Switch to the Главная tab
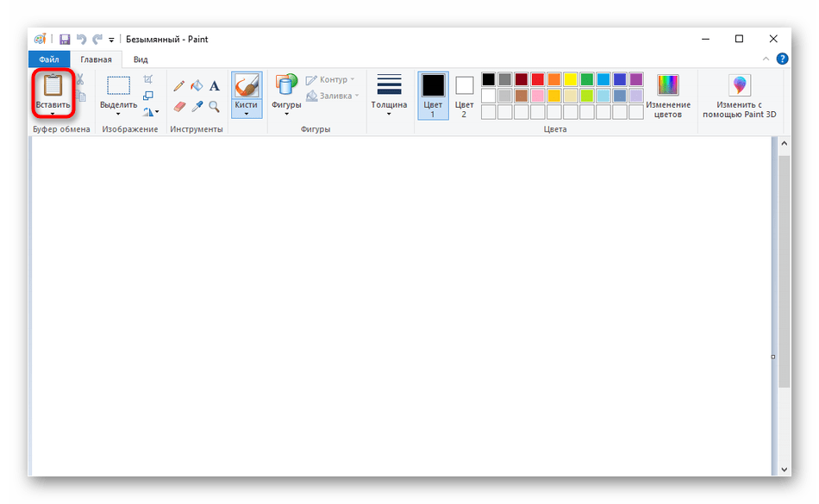This screenshot has width=819, height=504. (x=96, y=59)
